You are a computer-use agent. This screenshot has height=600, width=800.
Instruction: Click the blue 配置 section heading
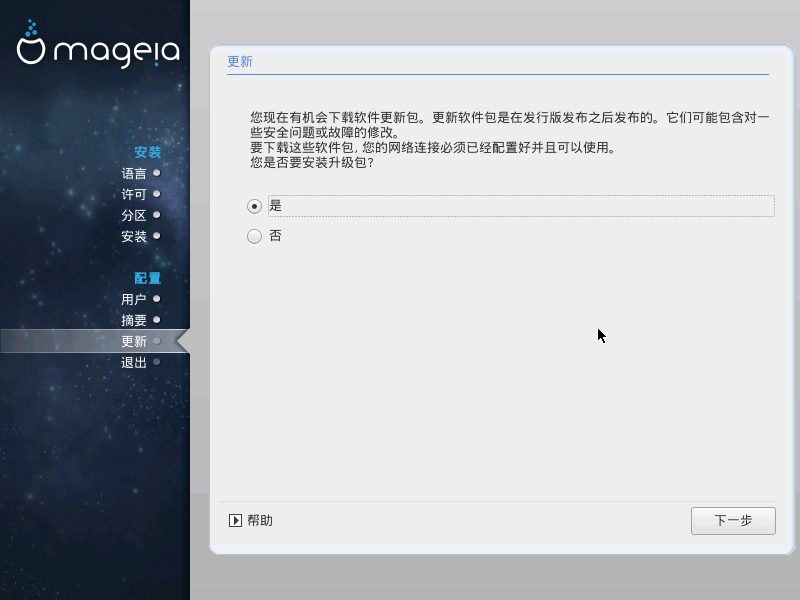[x=147, y=278]
